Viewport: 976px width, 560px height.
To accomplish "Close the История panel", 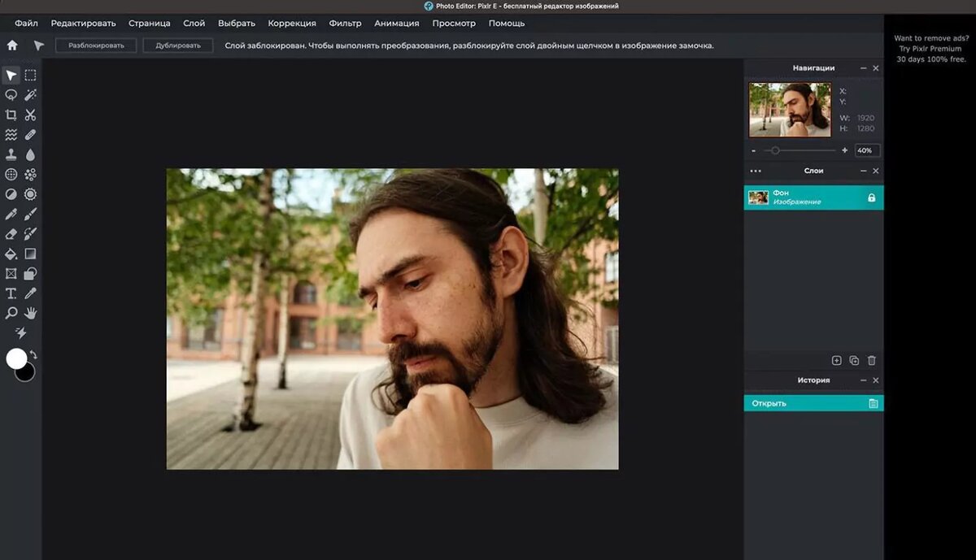I will pos(876,380).
